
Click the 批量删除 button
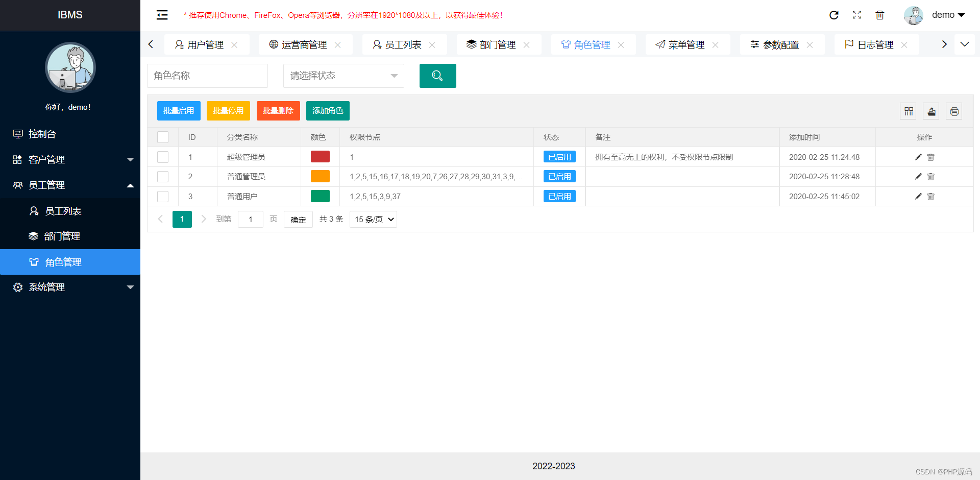278,111
